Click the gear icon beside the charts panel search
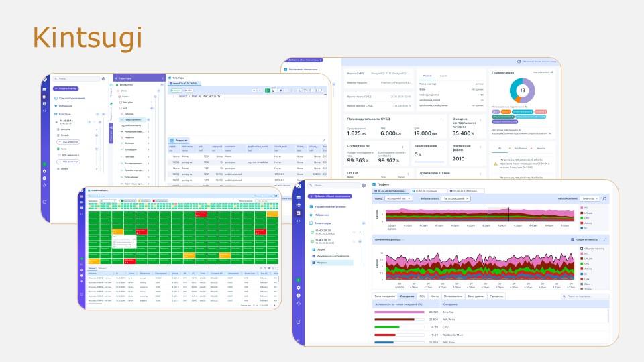644x362 pixels. [364, 186]
